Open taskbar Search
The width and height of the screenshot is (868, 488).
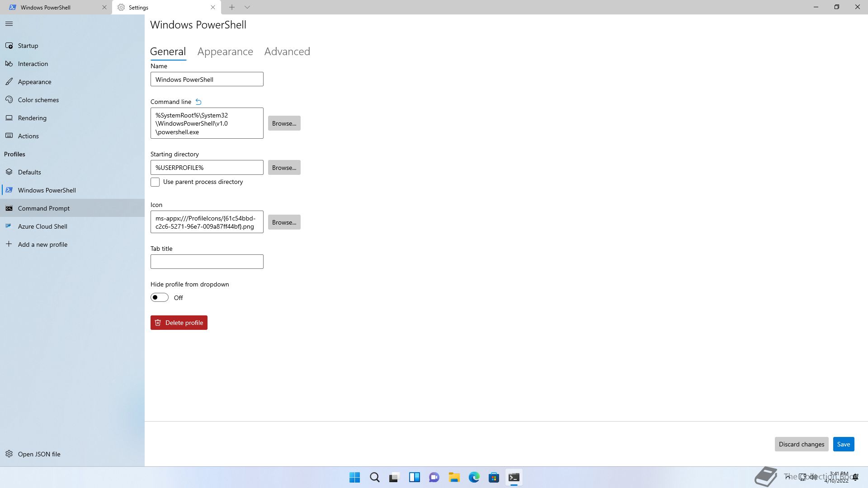click(375, 477)
